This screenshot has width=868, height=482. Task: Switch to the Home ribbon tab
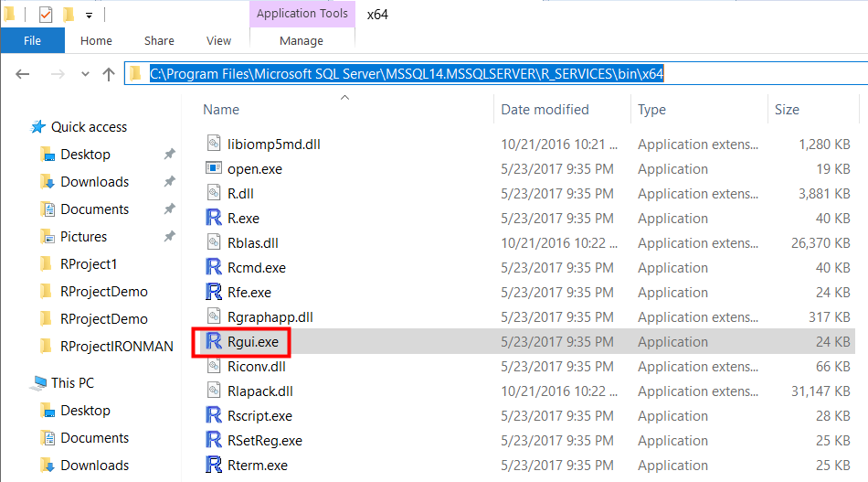tap(96, 40)
